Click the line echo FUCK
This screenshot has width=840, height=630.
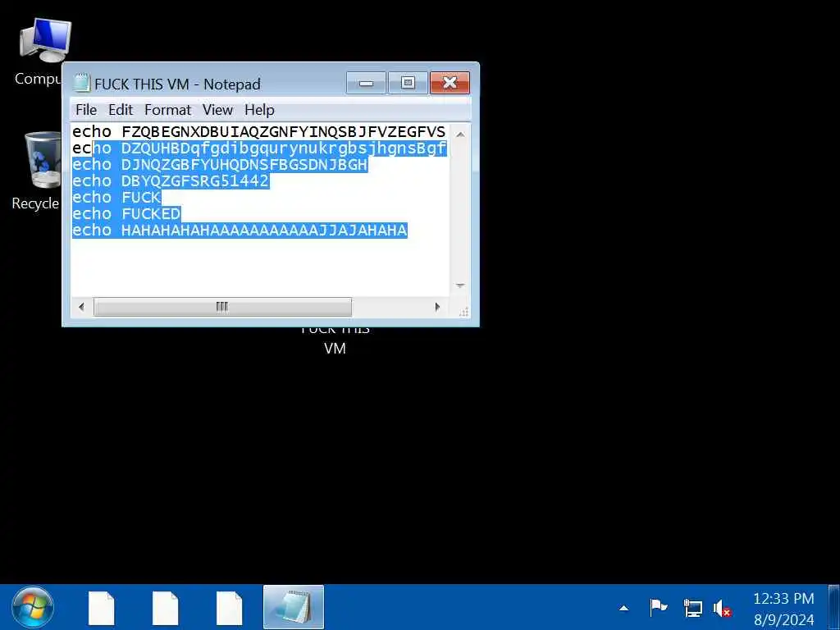click(x=116, y=197)
